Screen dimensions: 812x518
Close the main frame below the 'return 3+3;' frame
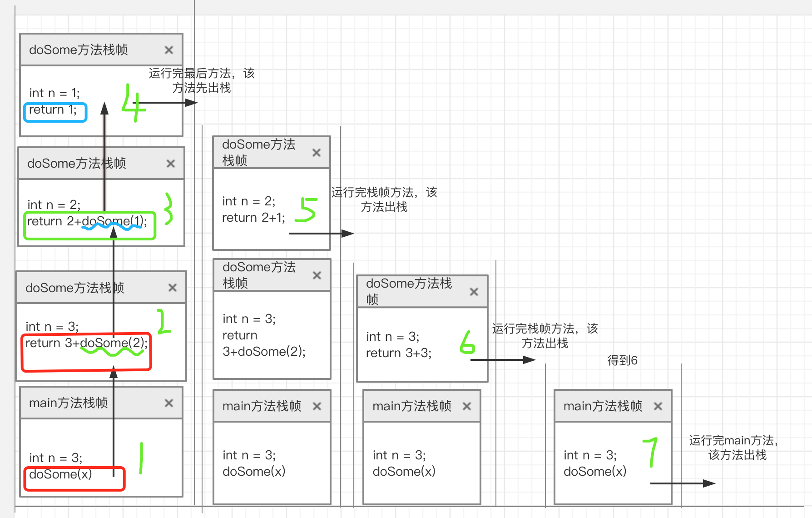pos(467,406)
